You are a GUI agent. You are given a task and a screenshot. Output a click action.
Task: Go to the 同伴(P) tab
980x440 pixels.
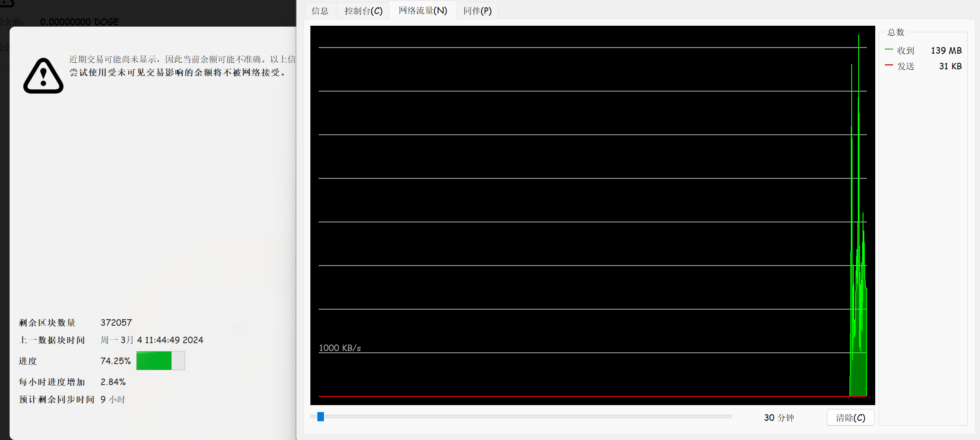click(477, 11)
